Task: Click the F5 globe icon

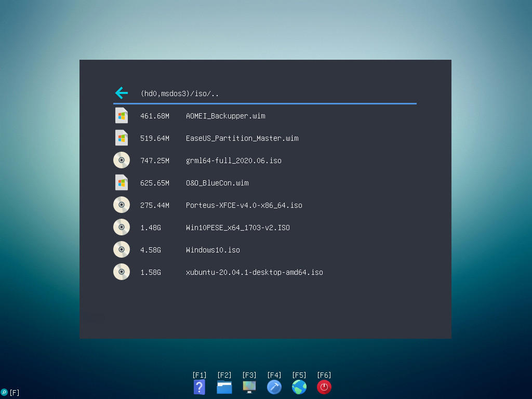Action: click(299, 387)
